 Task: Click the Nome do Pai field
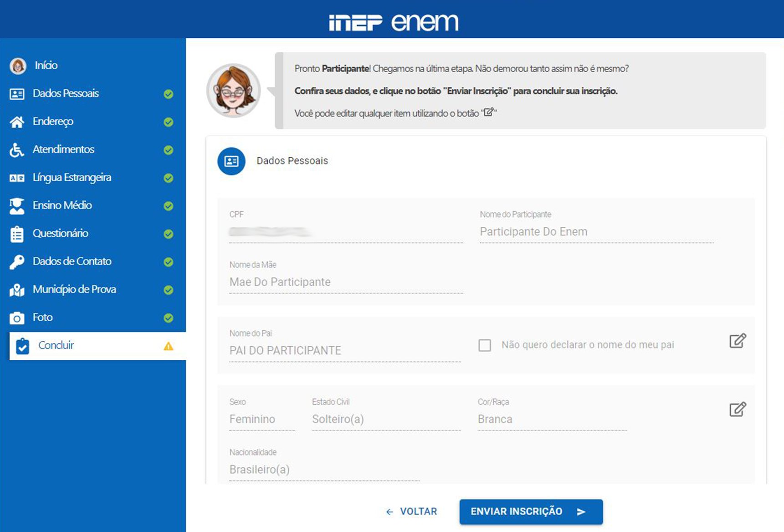coord(345,351)
